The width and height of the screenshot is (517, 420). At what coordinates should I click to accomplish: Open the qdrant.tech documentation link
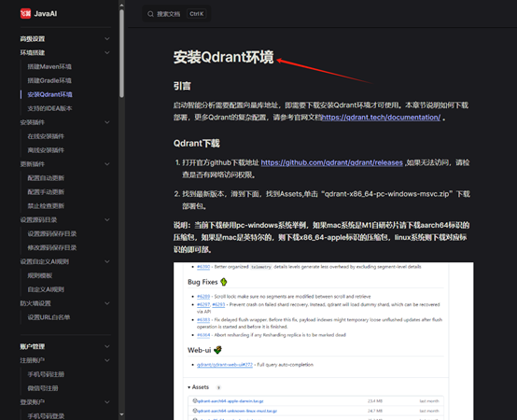(x=381, y=118)
